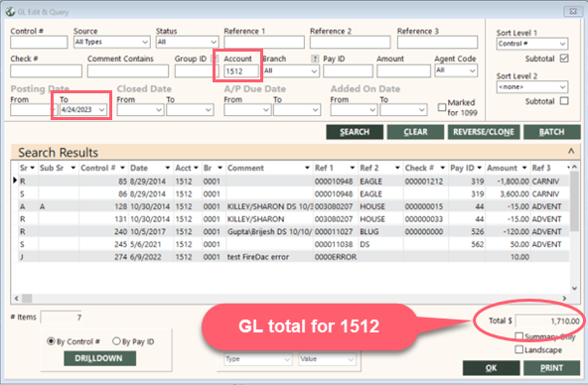Click the Branch help question-mark icon
Screen dimensions: 588x385
click(x=315, y=59)
